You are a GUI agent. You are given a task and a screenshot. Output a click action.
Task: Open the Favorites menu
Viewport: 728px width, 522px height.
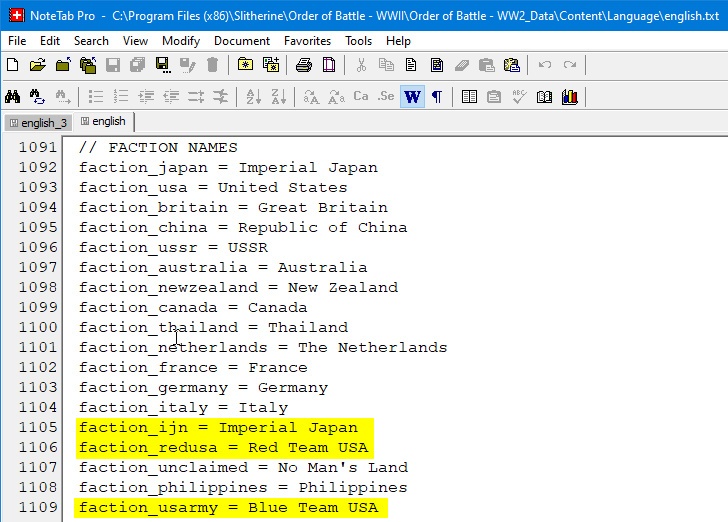tap(307, 41)
